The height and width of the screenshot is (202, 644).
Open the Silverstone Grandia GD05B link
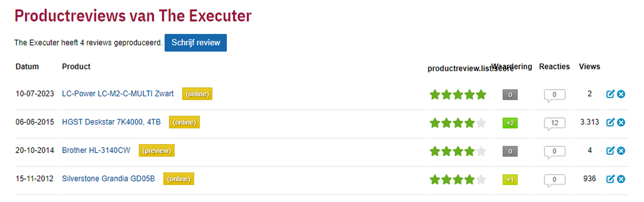coord(108,179)
